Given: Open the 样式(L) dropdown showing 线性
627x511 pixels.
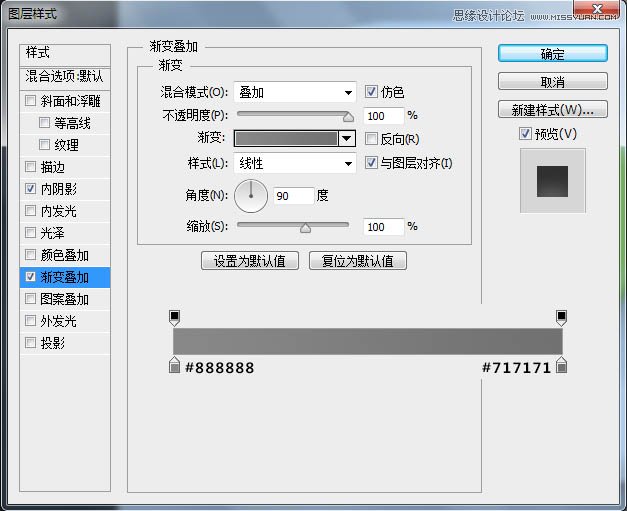Looking at the screenshot, I should (x=295, y=163).
